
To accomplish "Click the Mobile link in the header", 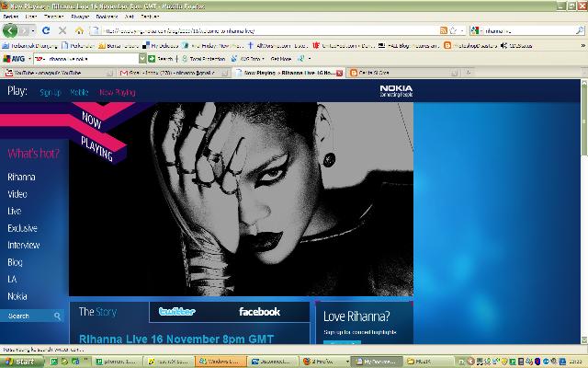I will pos(79,92).
